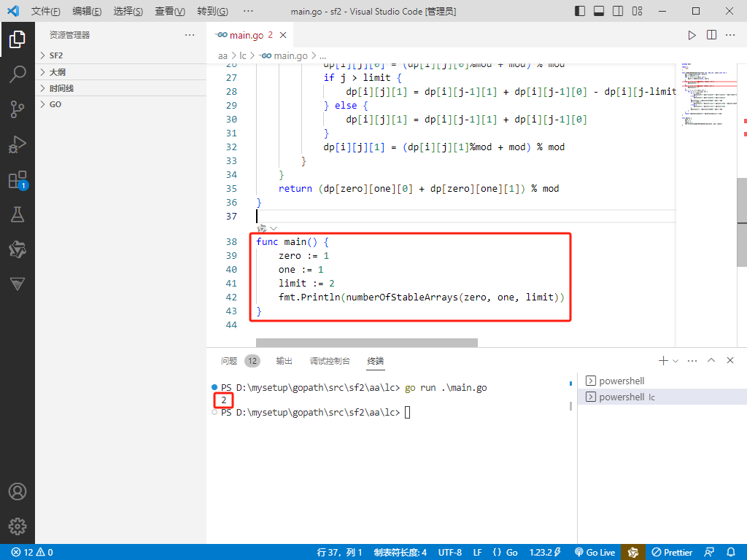Open the Search view
The image size is (747, 560).
(x=18, y=74)
